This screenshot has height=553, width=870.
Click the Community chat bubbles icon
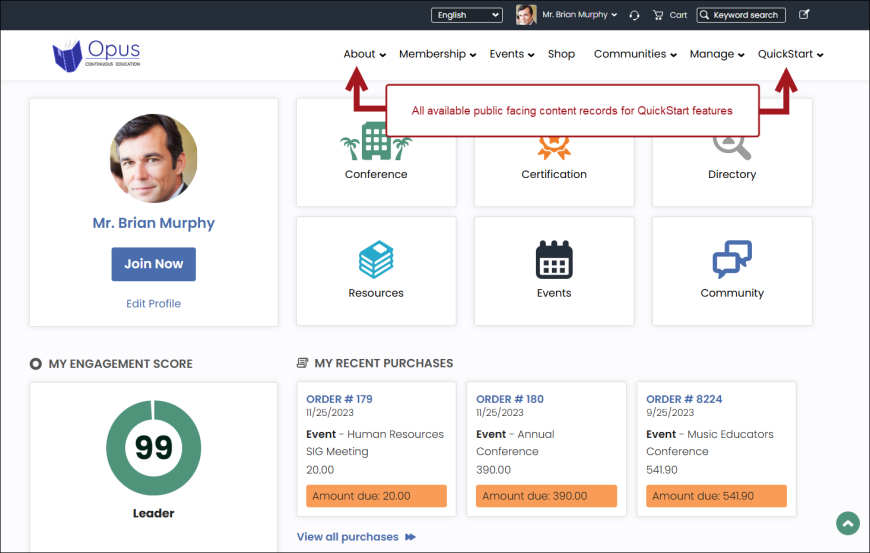coord(732,260)
